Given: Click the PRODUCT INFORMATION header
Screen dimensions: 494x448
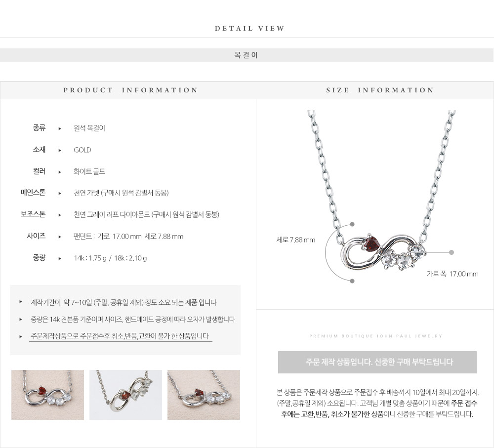Looking at the screenshot, I should coord(130,90).
